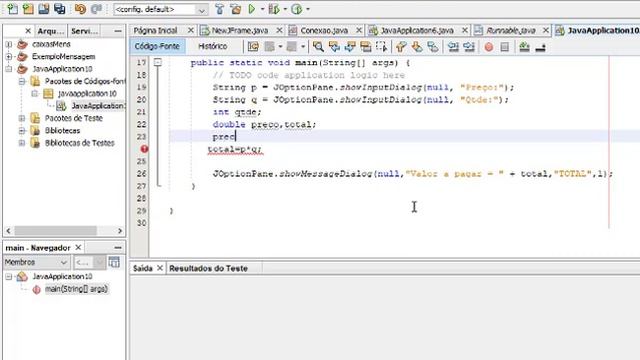Image resolution: width=640 pixels, height=360 pixels.
Task: Close the main - Navegador panel
Action: [78, 247]
